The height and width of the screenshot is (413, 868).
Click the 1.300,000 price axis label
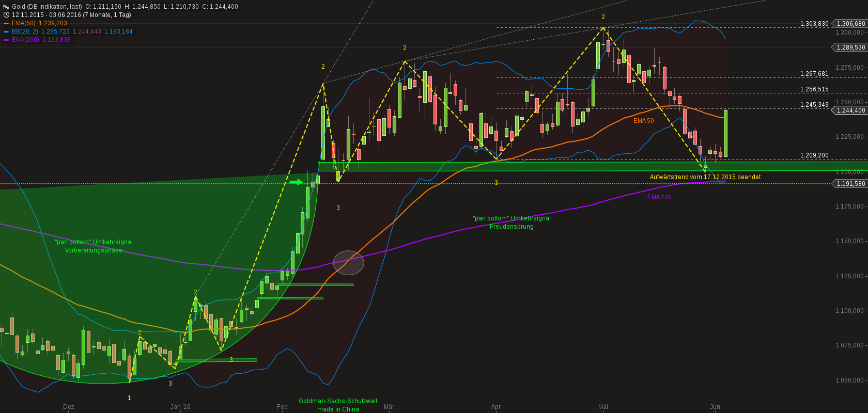(850, 33)
